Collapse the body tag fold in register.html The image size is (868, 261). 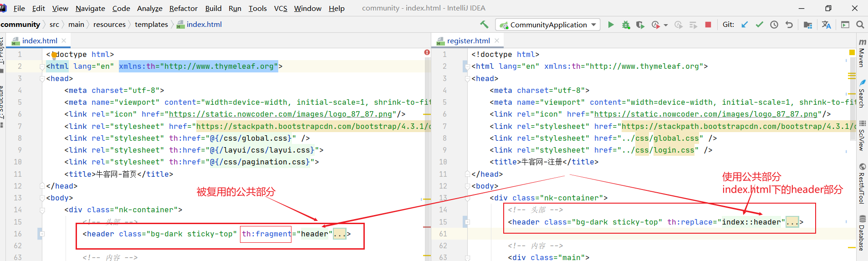(467, 186)
